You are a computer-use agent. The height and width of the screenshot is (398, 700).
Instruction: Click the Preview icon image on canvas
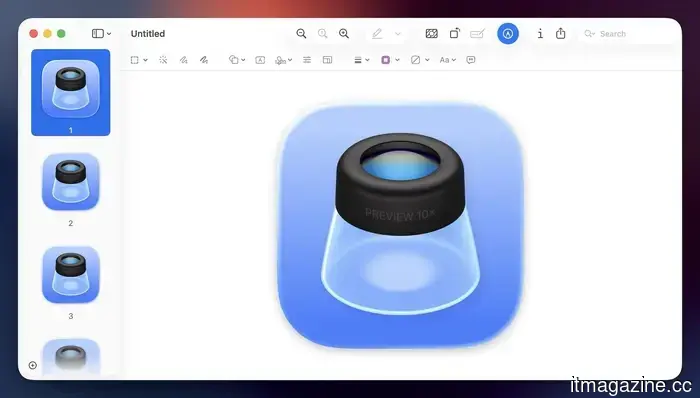tap(400, 226)
